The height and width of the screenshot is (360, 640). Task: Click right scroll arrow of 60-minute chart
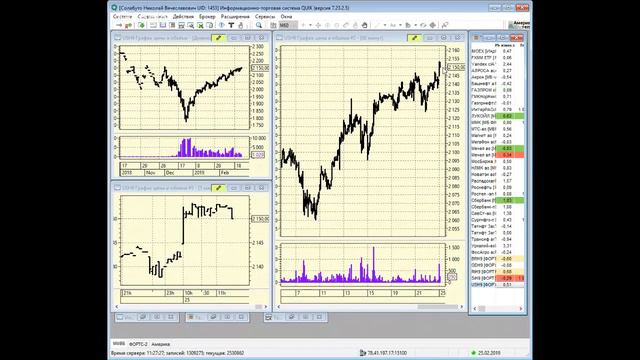click(x=462, y=307)
